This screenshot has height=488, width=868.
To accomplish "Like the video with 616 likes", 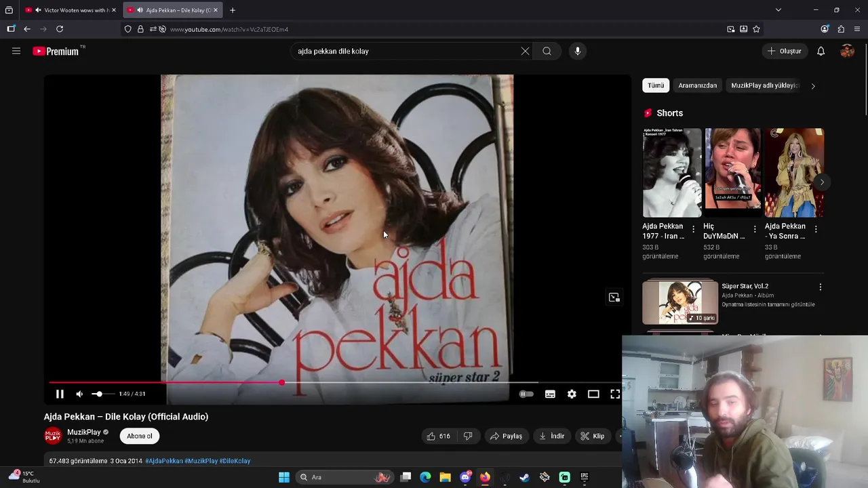I will pyautogui.click(x=438, y=436).
